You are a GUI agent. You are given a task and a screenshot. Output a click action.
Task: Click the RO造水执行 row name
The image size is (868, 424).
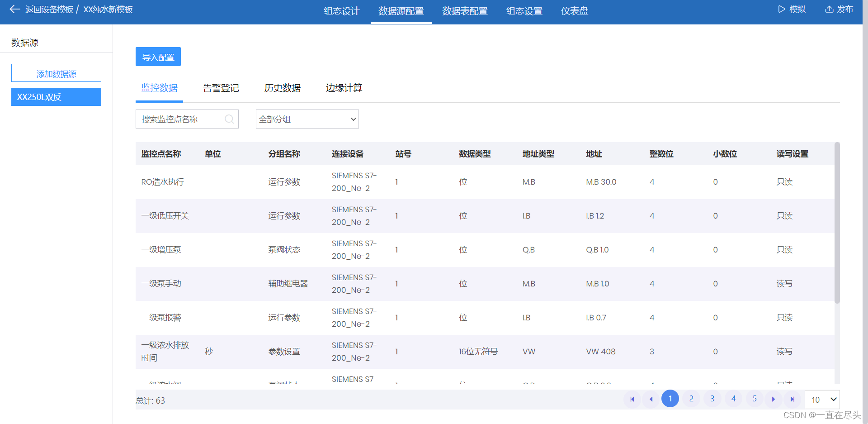click(162, 182)
